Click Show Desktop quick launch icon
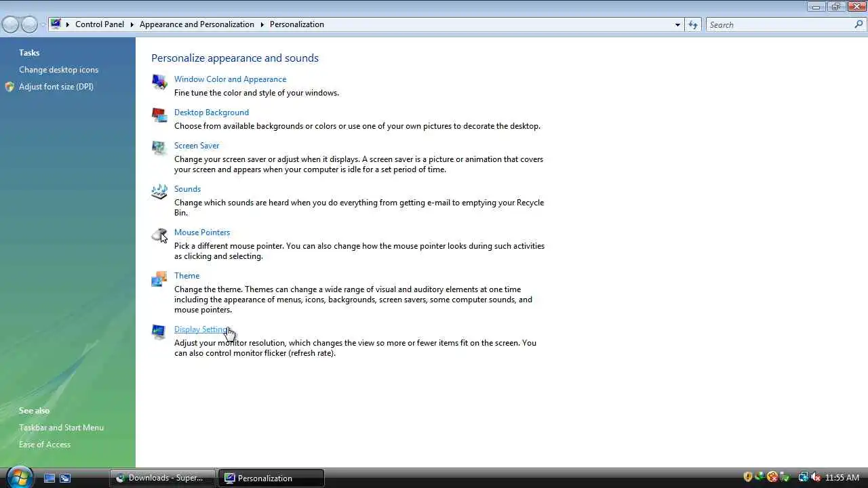This screenshot has height=488, width=868. tap(50, 478)
